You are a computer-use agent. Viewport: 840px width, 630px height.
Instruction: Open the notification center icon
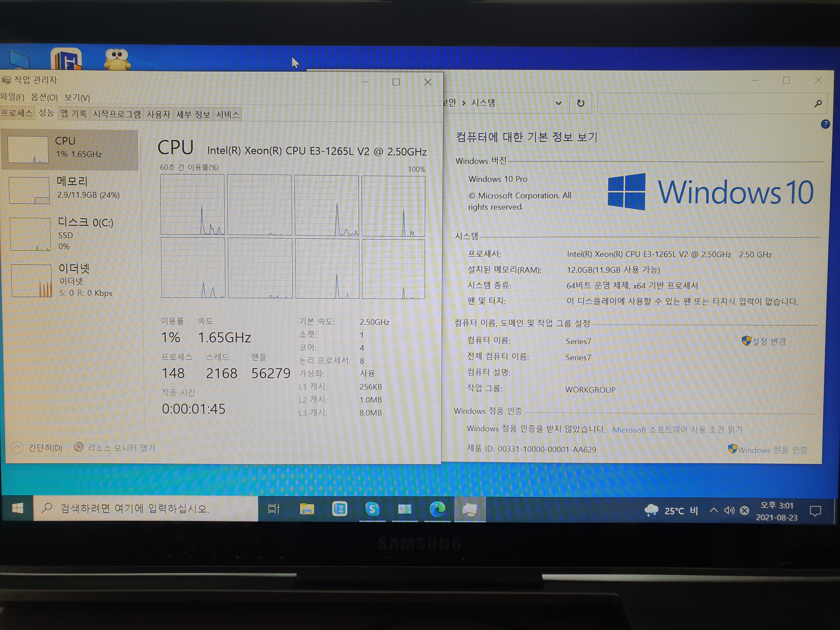click(815, 511)
